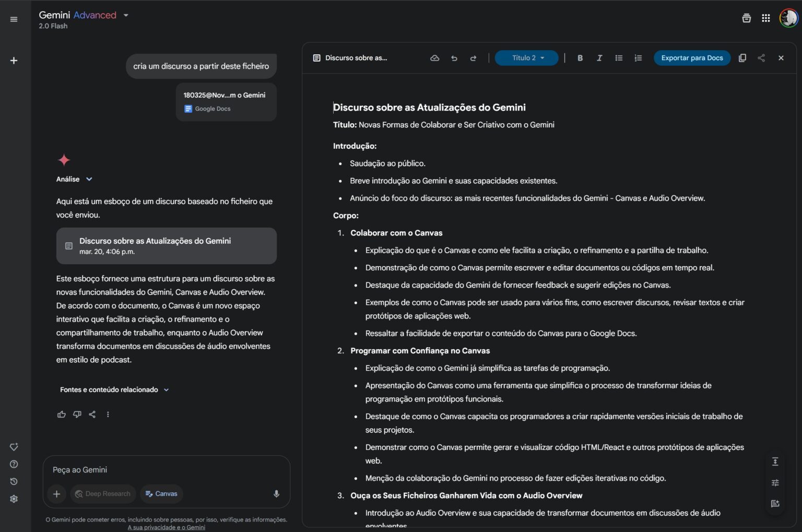Image resolution: width=802 pixels, height=532 pixels.
Task: Click the heading 'Discurso sobre as Atualizações do Gemini'
Action: 429,108
